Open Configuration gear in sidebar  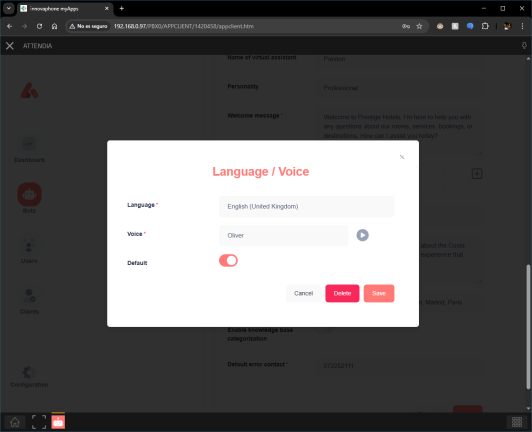click(29, 376)
